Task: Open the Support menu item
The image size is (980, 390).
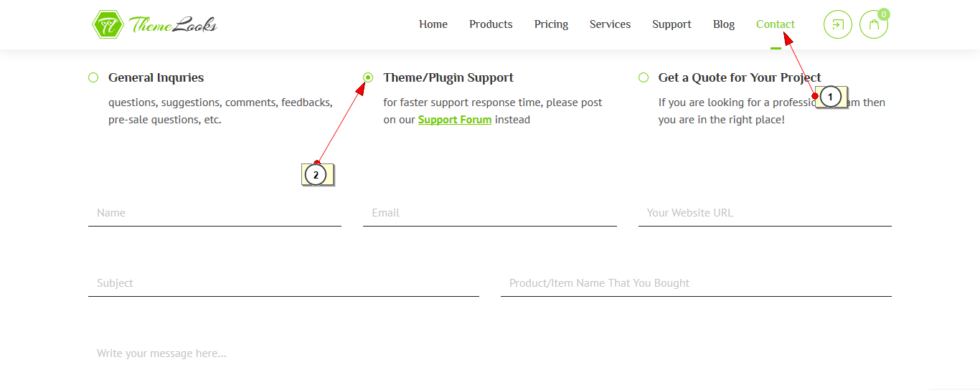Action: [672, 24]
